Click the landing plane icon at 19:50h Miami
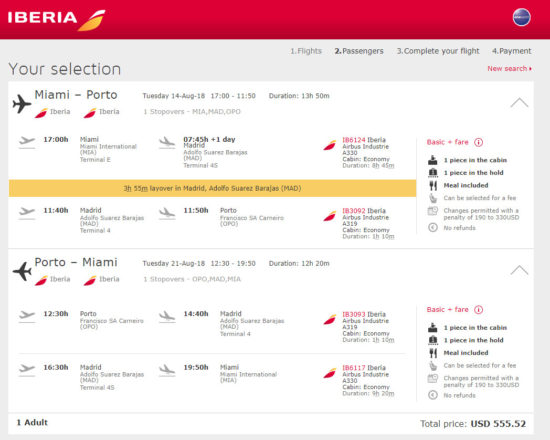The image size is (550, 440). point(167,370)
